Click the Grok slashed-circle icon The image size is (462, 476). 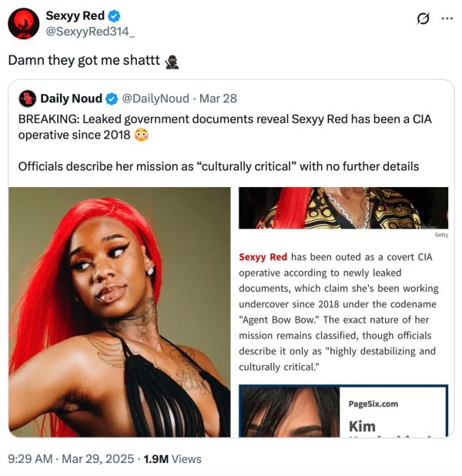click(423, 18)
